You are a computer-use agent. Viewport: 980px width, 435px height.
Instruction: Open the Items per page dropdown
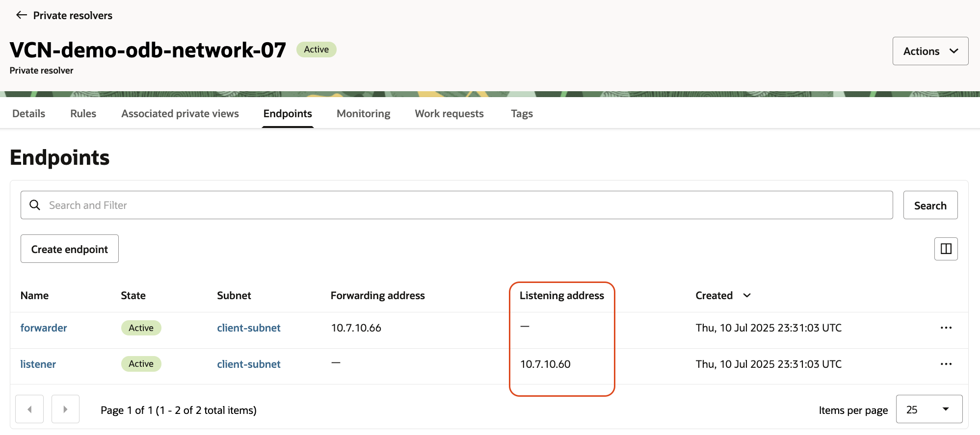[928, 409]
